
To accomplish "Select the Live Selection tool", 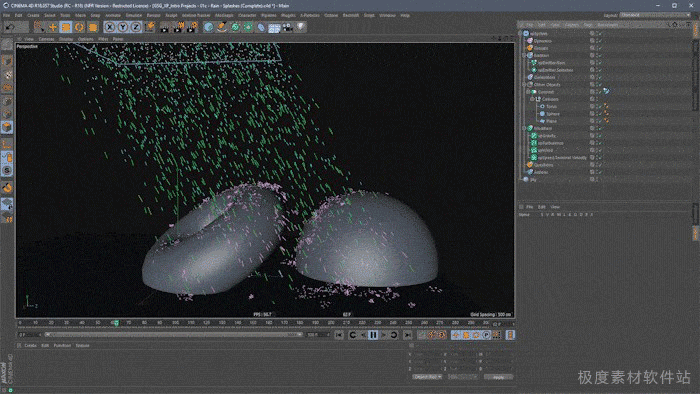I will [x=39, y=27].
